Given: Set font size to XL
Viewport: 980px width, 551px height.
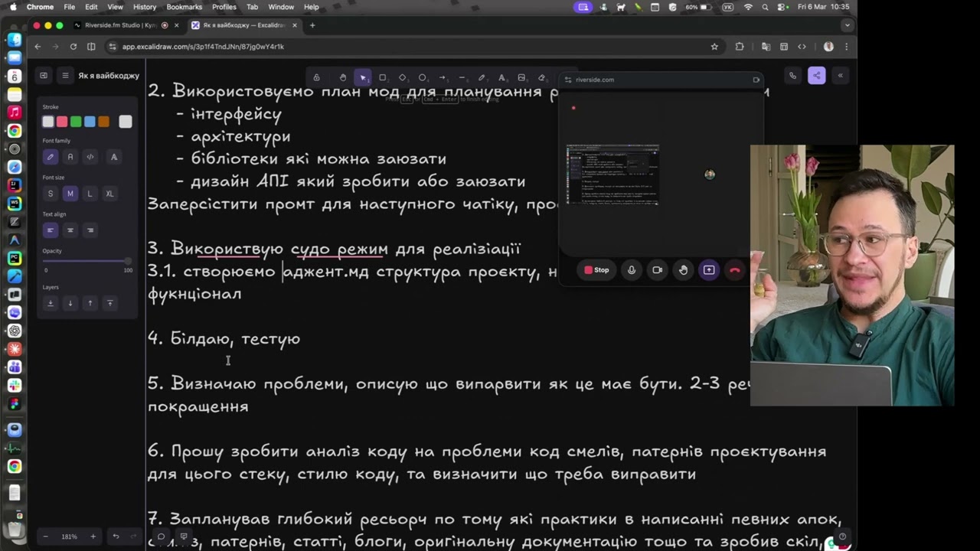Looking at the screenshot, I should 109,194.
